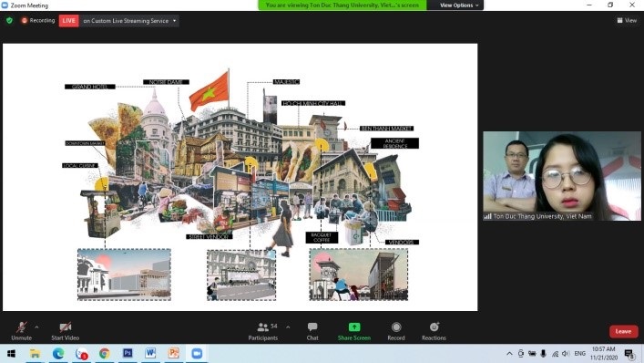Open the Reactions emoji icon
This screenshot has height=363, width=644.
pos(434,327)
